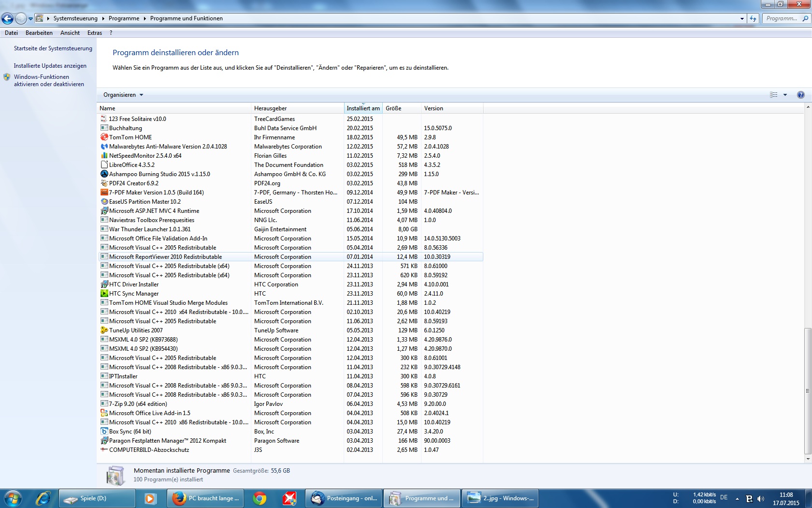This screenshot has height=508, width=812.
Task: Show hidden tray icons arrow
Action: tap(737, 499)
